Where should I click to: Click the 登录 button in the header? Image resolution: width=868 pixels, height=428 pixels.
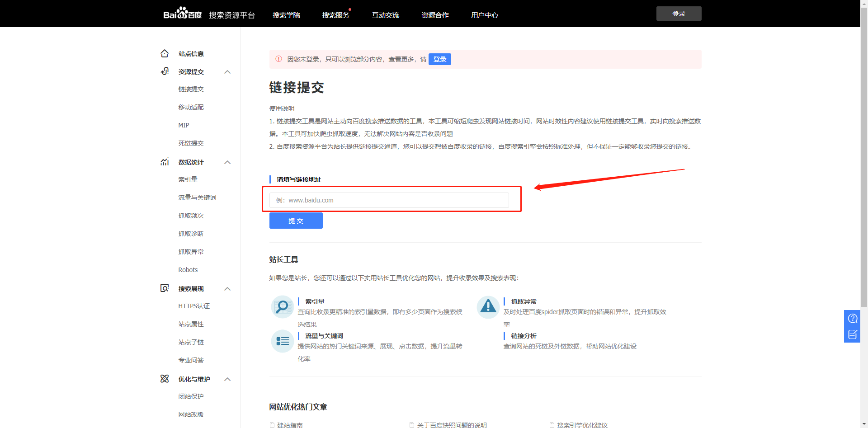point(679,14)
